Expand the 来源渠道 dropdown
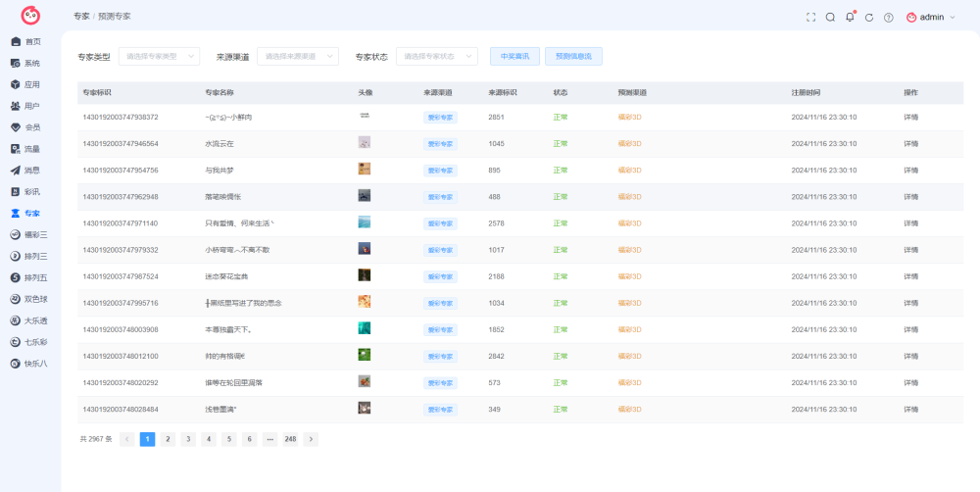The image size is (980, 492). coord(298,56)
